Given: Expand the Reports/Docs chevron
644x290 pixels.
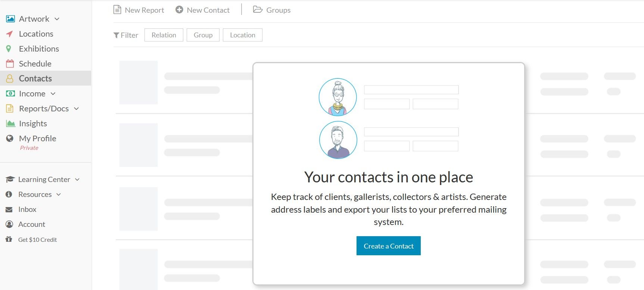Looking at the screenshot, I should (x=77, y=109).
